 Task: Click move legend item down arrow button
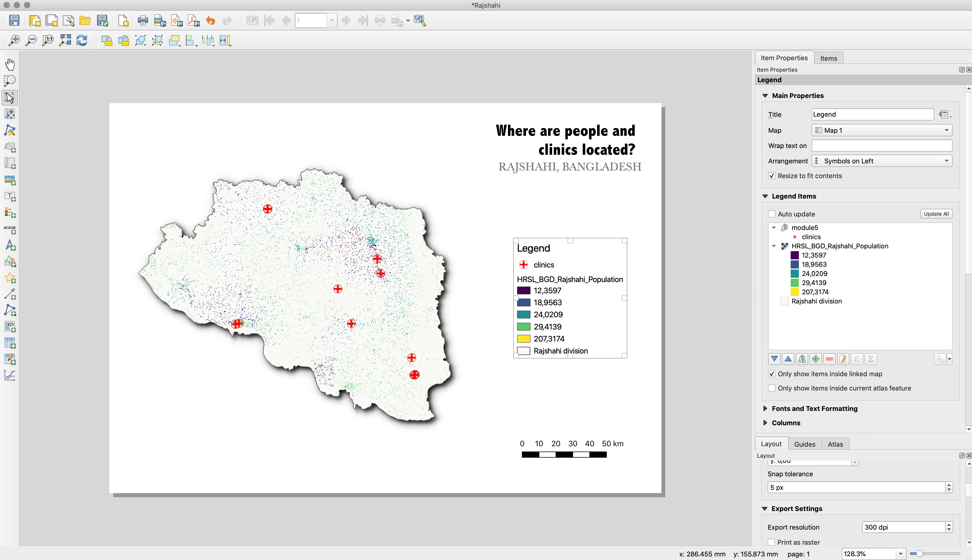(x=774, y=359)
